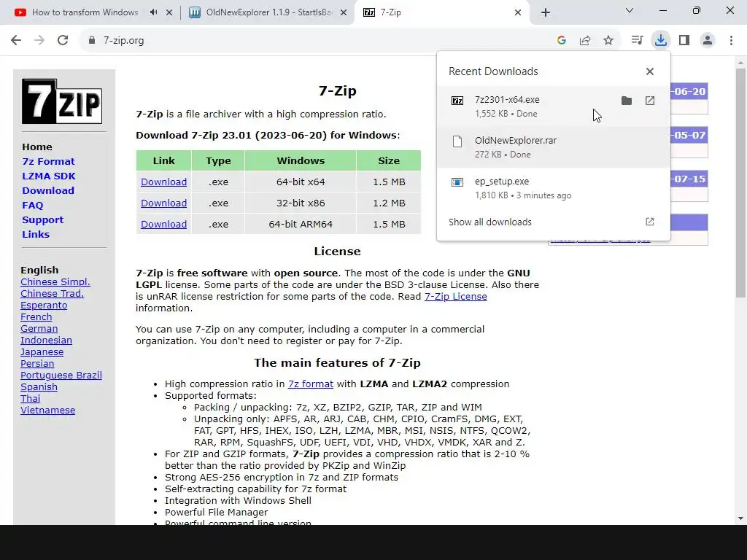Download the 32-bit x86 .exe
This screenshot has width=747, height=560.
pos(163,203)
